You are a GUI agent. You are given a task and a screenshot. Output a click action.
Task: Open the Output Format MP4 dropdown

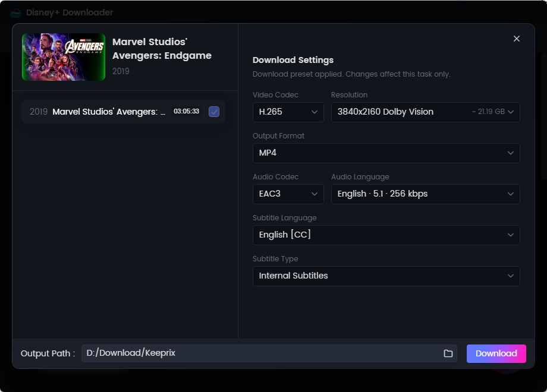click(x=386, y=153)
